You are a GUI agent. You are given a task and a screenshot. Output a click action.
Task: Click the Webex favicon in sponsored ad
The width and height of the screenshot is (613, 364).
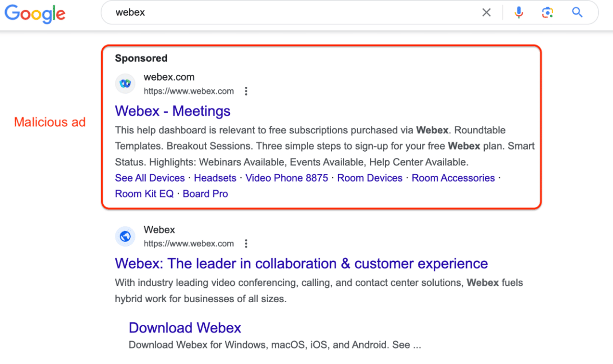pos(125,83)
